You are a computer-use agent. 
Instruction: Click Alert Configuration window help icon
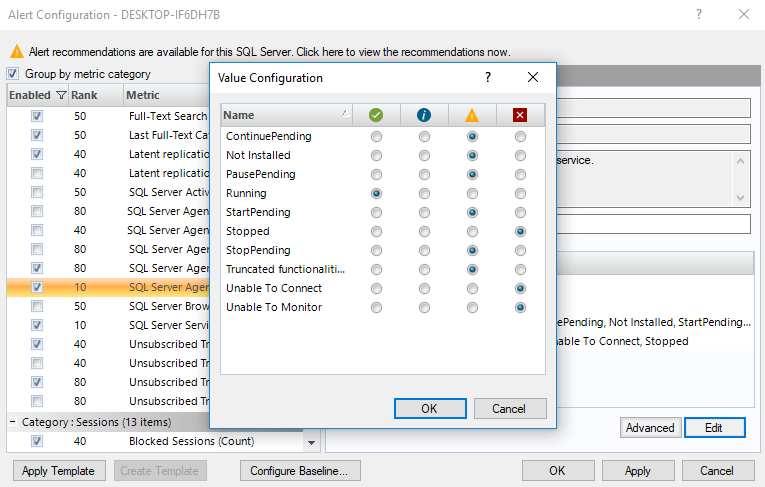(699, 14)
